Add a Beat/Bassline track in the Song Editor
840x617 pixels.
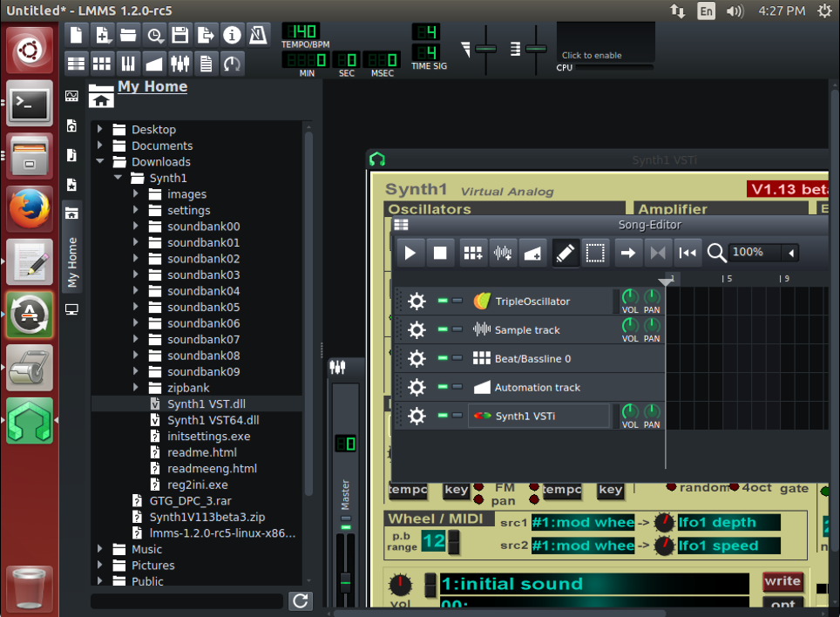point(473,253)
